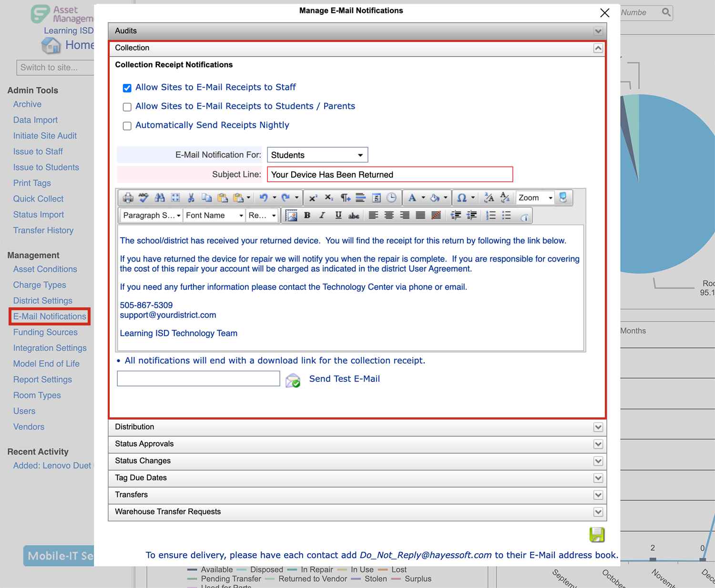This screenshot has height=588, width=715.
Task: Expand the Distribution section
Action: point(598,427)
